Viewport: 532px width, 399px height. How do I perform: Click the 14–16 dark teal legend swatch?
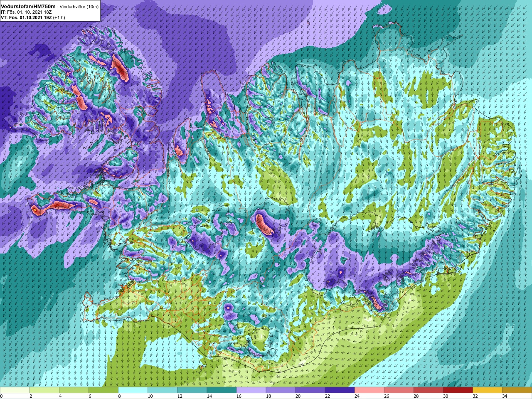point(222,390)
